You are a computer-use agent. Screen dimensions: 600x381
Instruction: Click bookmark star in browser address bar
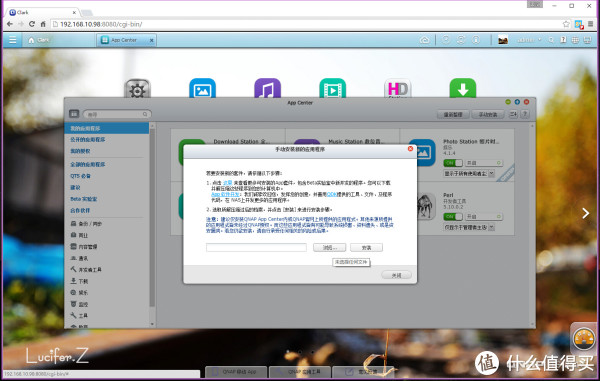click(566, 24)
